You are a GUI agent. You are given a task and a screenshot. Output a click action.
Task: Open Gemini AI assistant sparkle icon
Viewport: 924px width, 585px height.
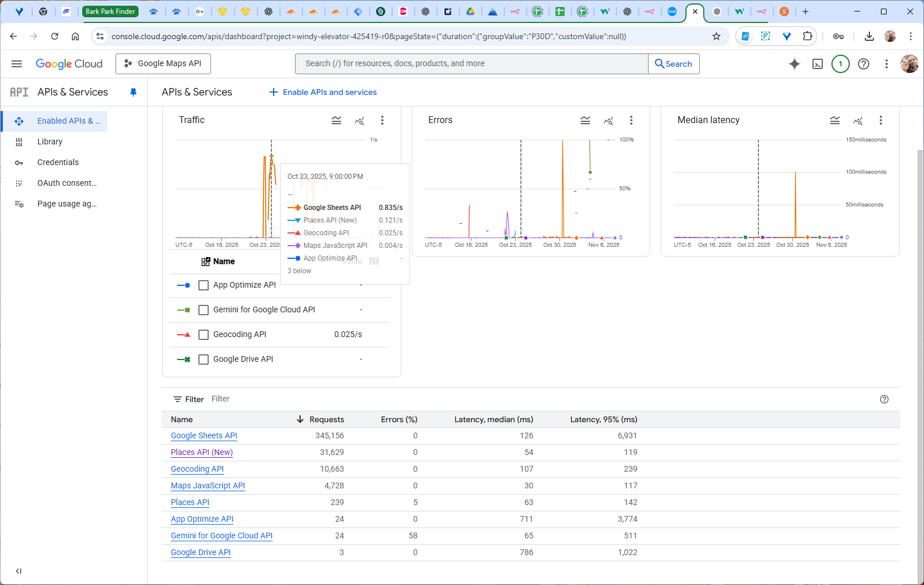coord(794,64)
